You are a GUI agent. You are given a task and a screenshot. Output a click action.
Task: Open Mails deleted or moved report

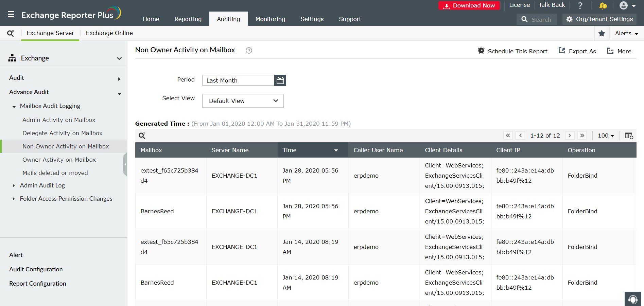[x=55, y=173]
